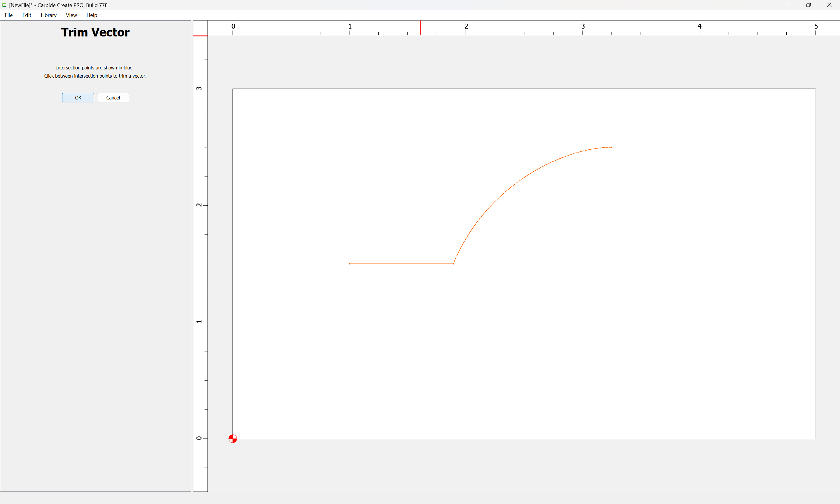Restore down the application window
Image resolution: width=840 pixels, height=504 pixels.
[x=809, y=5]
